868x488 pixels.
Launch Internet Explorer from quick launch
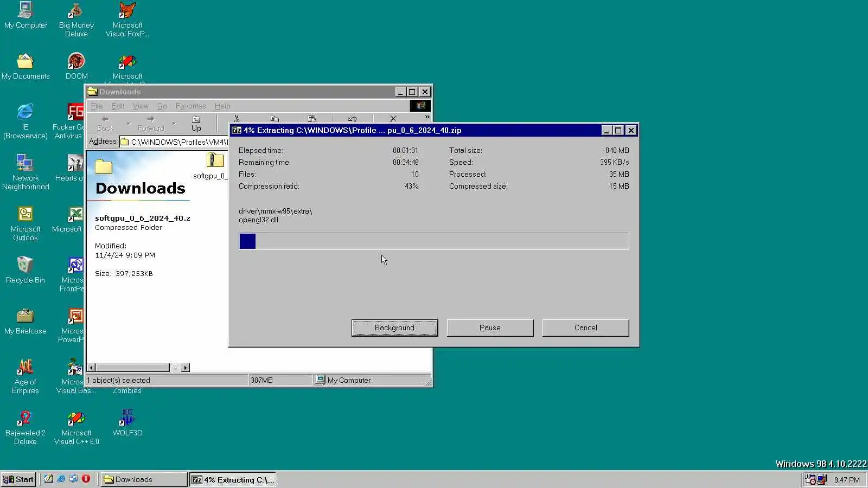click(x=61, y=479)
